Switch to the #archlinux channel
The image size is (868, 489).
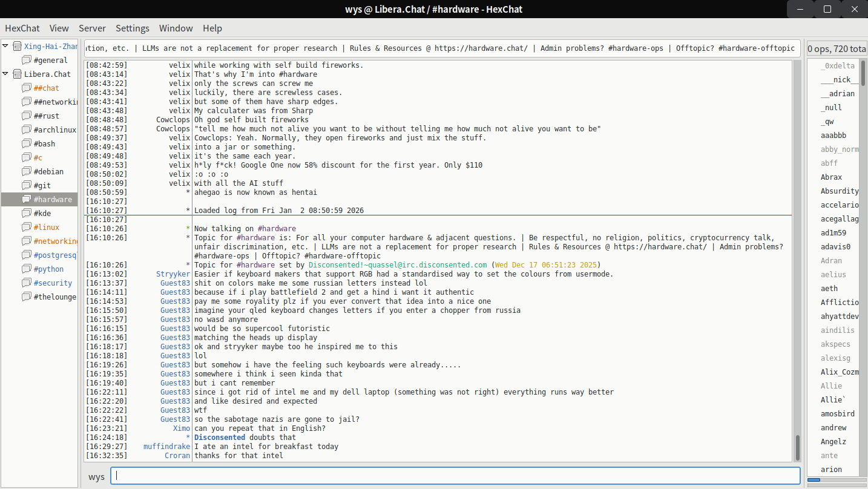coord(54,130)
